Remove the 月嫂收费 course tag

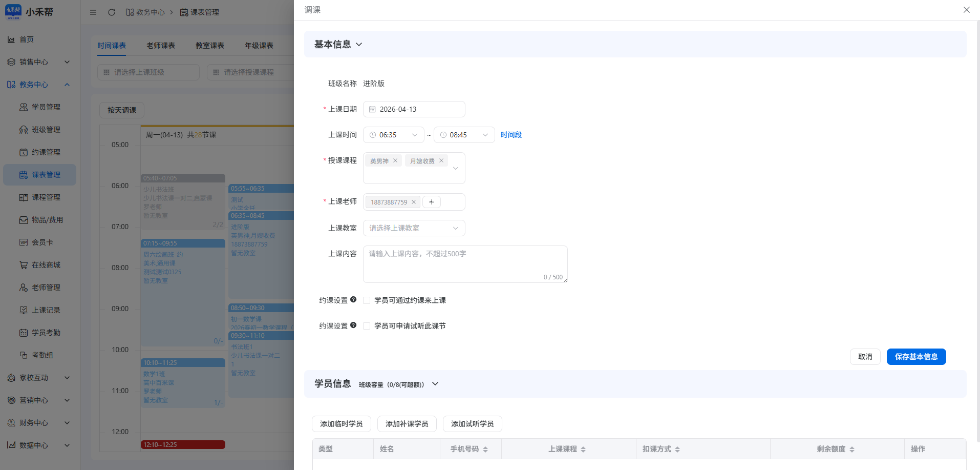[x=441, y=160]
